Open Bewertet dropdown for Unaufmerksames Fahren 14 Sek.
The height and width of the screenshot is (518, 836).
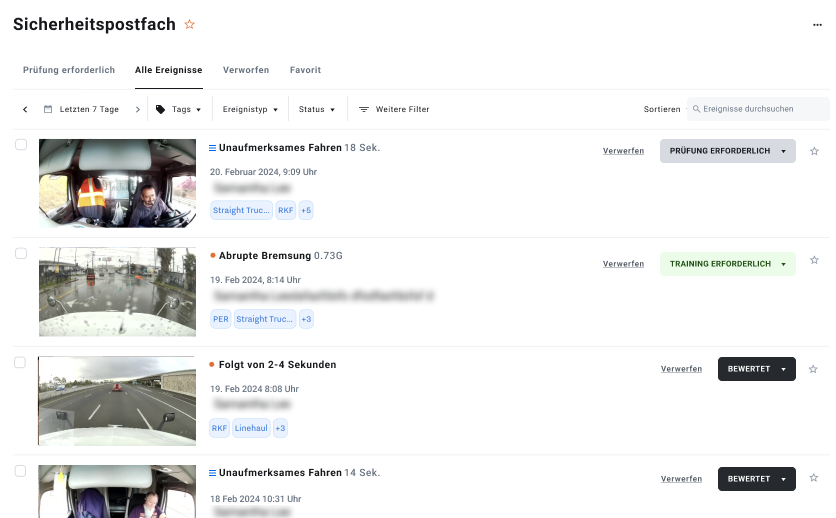coord(757,479)
